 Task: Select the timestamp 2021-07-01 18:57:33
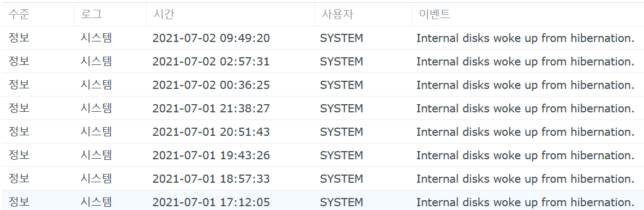click(211, 179)
